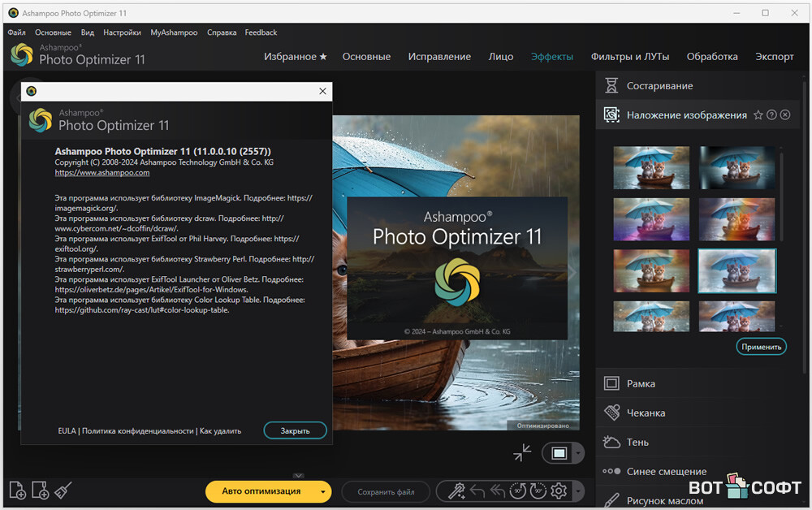Open the EULA link
The image size is (812, 510).
67,430
